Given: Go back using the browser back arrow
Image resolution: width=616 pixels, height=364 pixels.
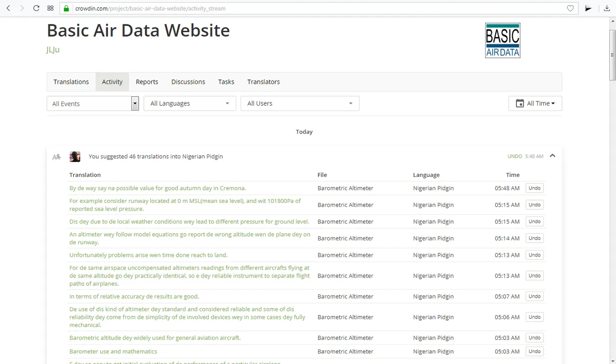Looking at the screenshot, I should [x=8, y=8].
